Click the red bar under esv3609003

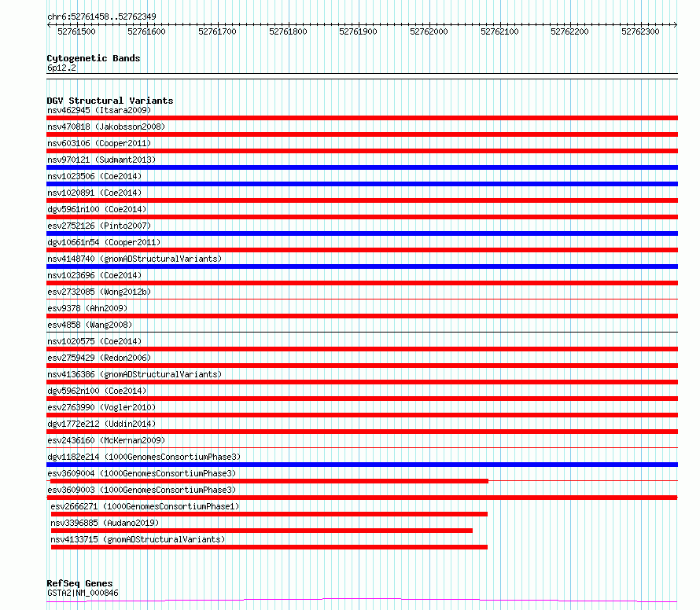[x=362, y=498]
